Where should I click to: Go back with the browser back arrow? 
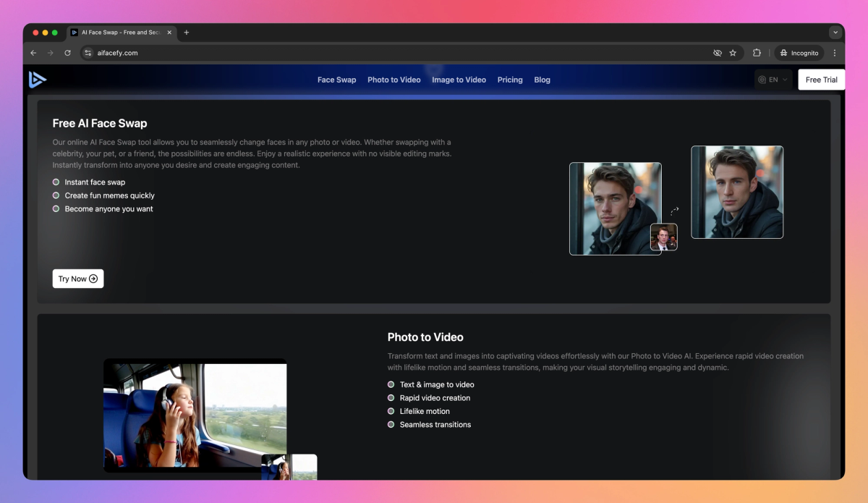click(33, 53)
